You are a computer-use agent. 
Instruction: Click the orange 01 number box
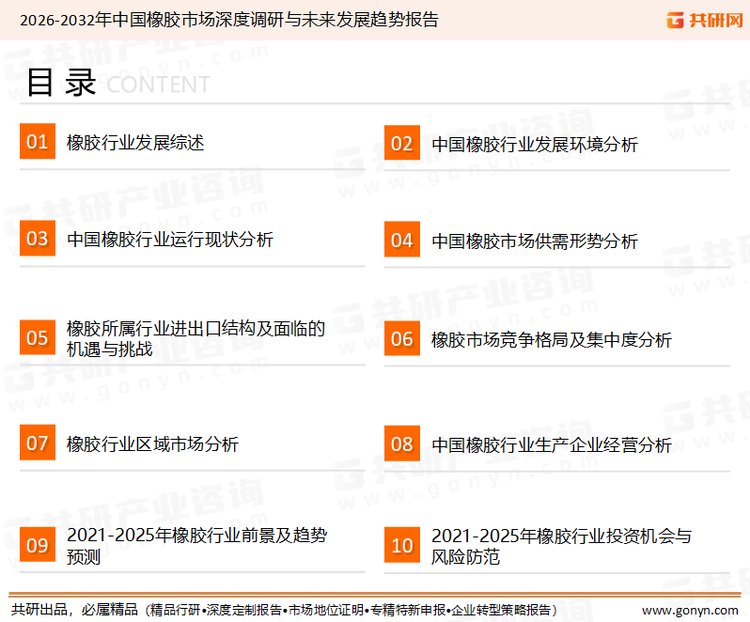click(37, 141)
